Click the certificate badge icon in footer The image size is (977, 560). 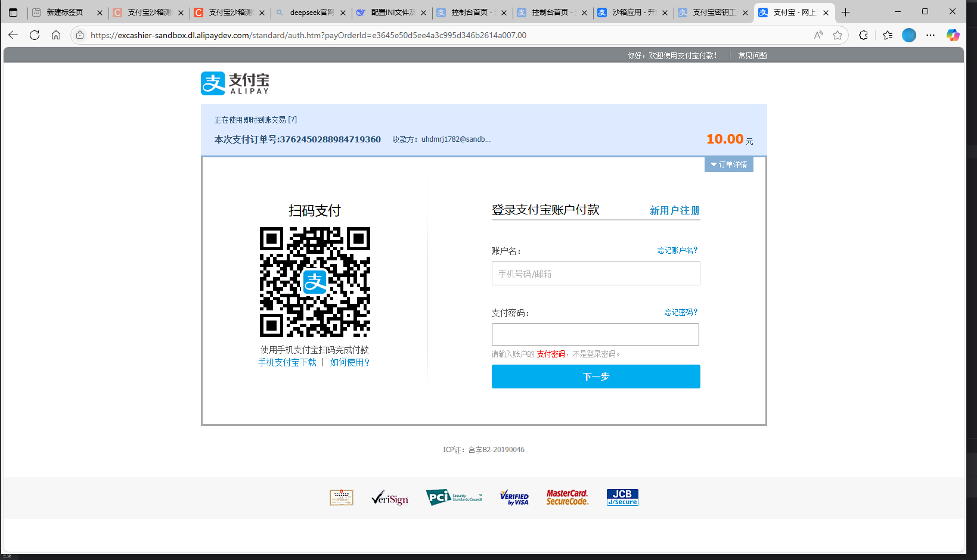(342, 497)
